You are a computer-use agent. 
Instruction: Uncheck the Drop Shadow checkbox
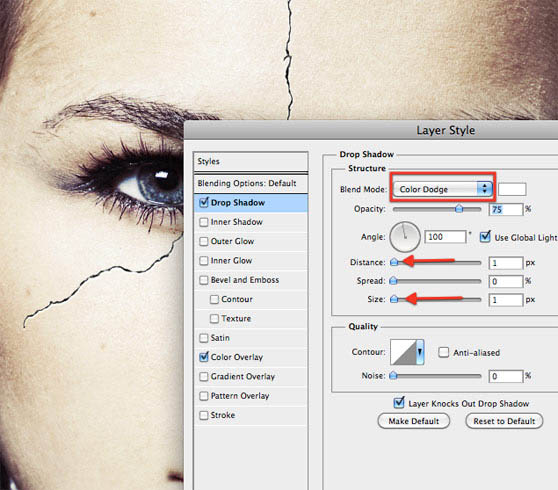coord(204,202)
